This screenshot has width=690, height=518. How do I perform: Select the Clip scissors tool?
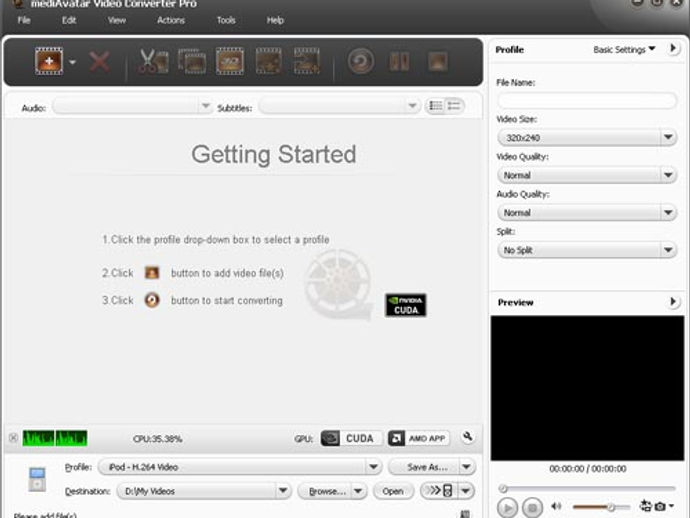[153, 61]
